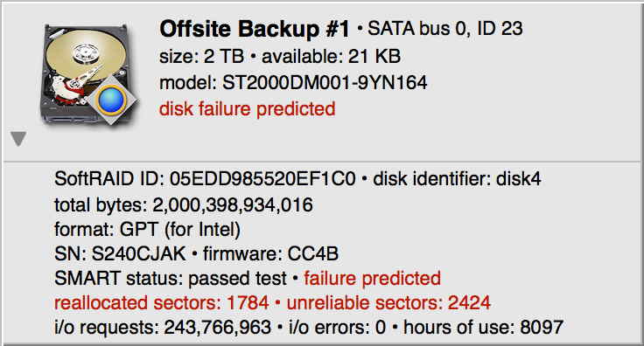The width and height of the screenshot is (644, 346).
Task: Click the available 21 KB text
Action: pyautogui.click(x=331, y=56)
